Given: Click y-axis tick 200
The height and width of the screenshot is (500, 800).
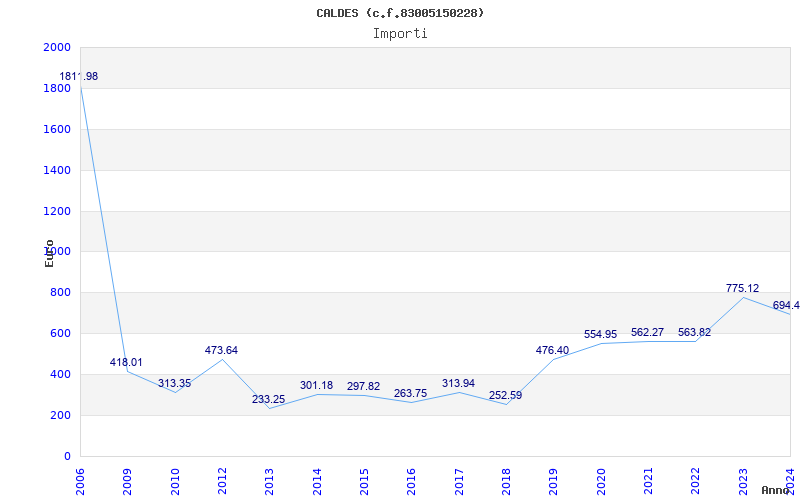Looking at the screenshot, I should click(61, 415).
